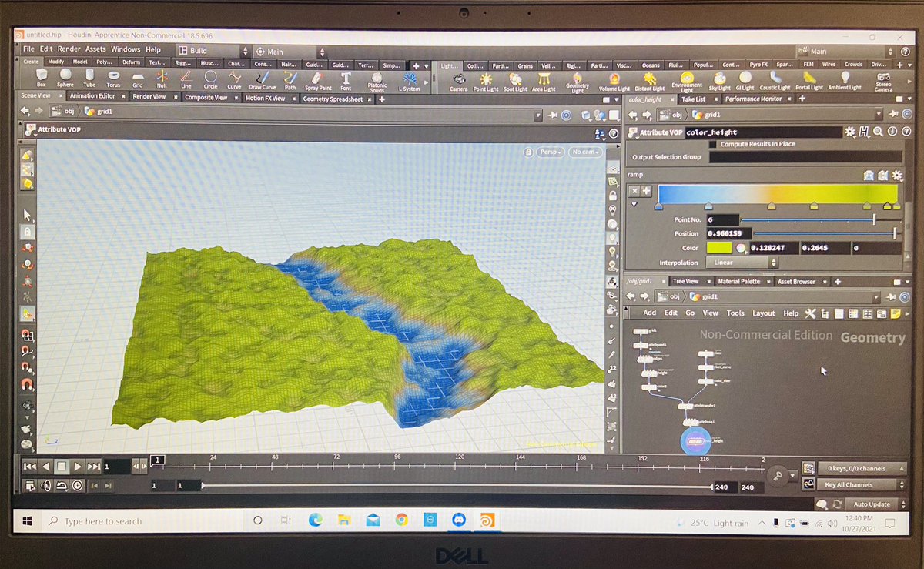The image size is (924, 569).
Task: Open the File menu
Action: (x=28, y=49)
